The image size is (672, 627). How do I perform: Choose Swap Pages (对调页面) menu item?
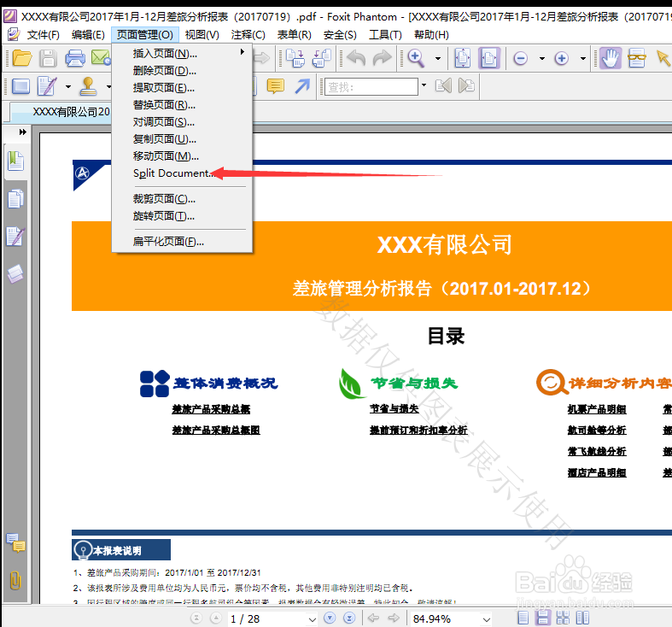[182, 122]
